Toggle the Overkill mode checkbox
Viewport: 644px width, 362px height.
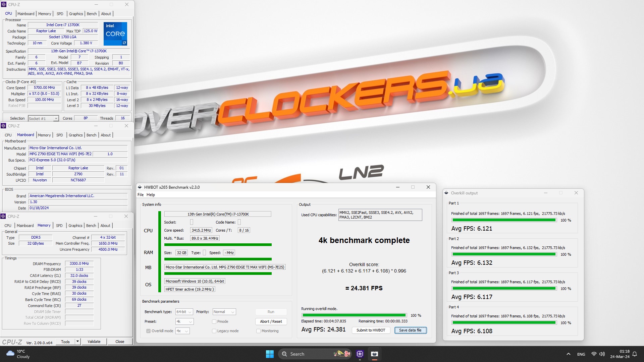[148, 331]
